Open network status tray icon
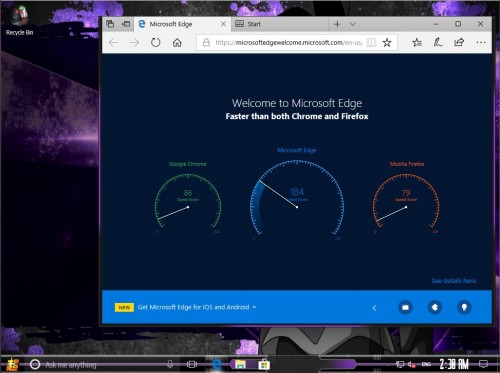The width and height of the screenshot is (500, 373). (x=400, y=364)
